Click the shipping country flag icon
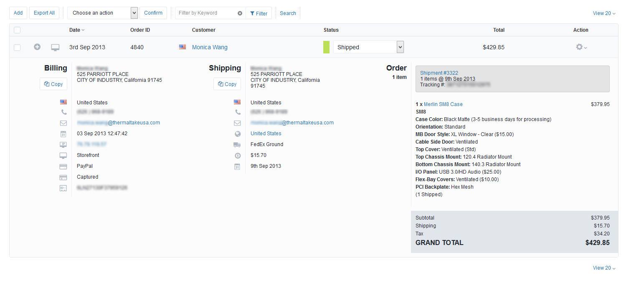This screenshot has width=644, height=293. (x=237, y=102)
